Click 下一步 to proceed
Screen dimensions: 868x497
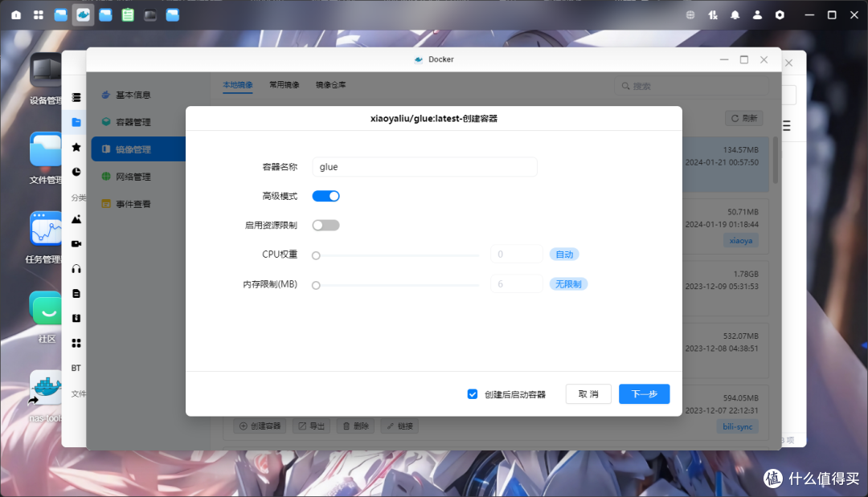[x=645, y=394]
